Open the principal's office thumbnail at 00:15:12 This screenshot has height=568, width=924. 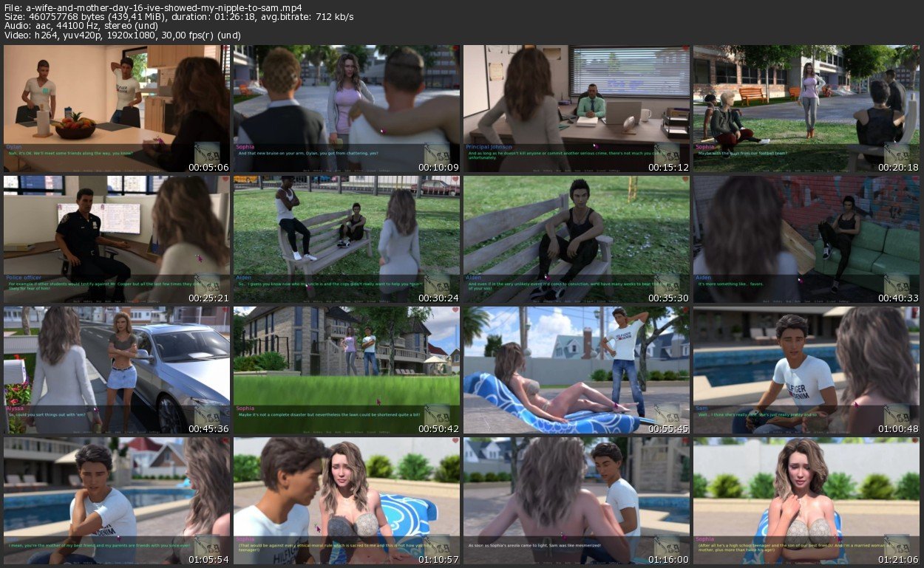tap(577, 109)
